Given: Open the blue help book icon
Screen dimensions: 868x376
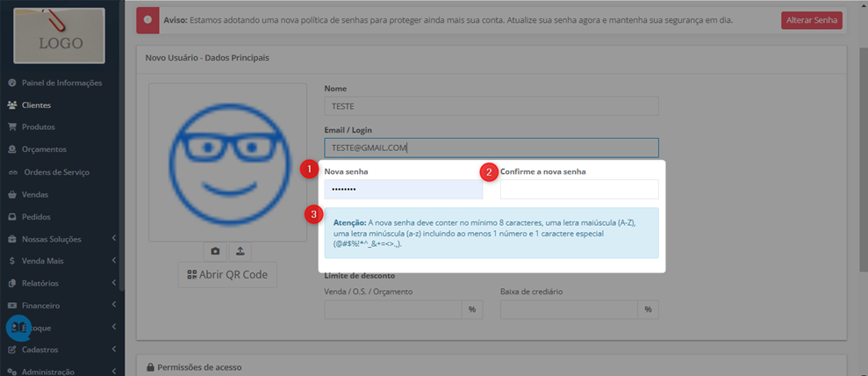Looking at the screenshot, I should 19,328.
